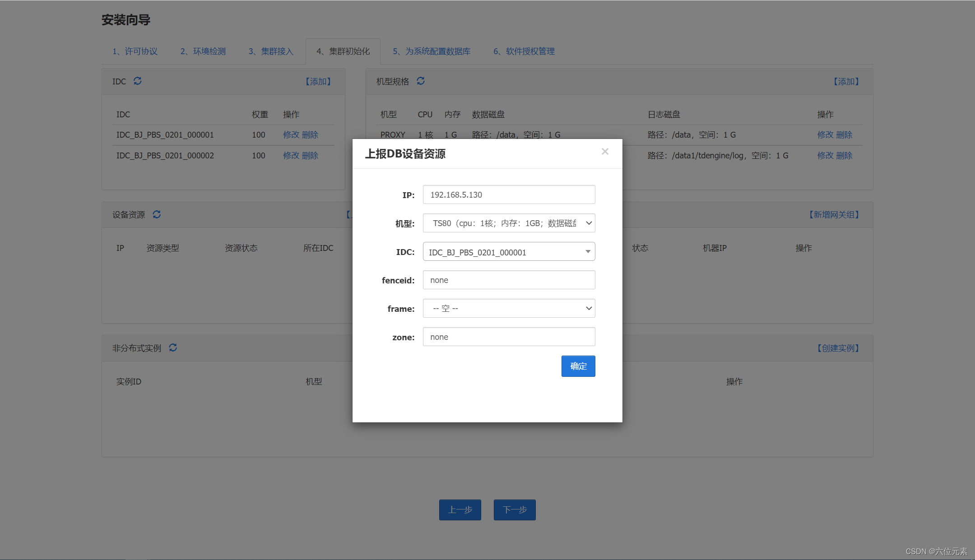Screen dimensions: 975x560
Task: Click 创建实例 link
Action: (x=838, y=348)
